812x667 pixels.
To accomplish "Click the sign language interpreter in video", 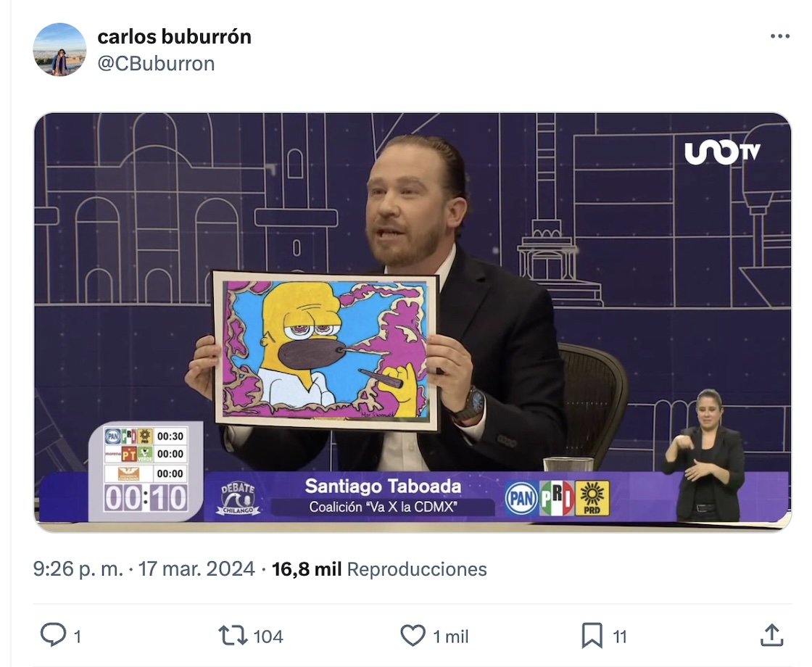I will click(x=704, y=456).
